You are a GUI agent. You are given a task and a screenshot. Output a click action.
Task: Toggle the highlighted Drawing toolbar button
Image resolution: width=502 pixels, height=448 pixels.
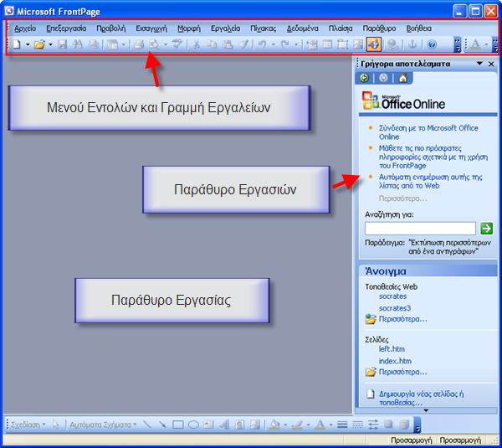point(374,44)
